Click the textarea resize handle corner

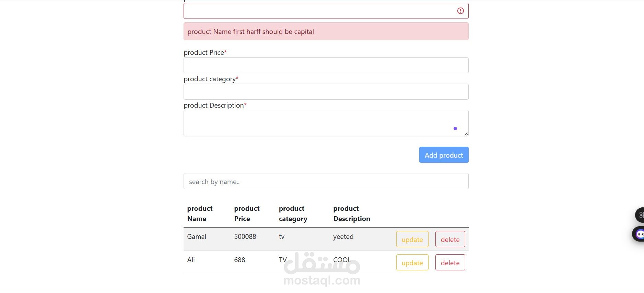click(466, 134)
